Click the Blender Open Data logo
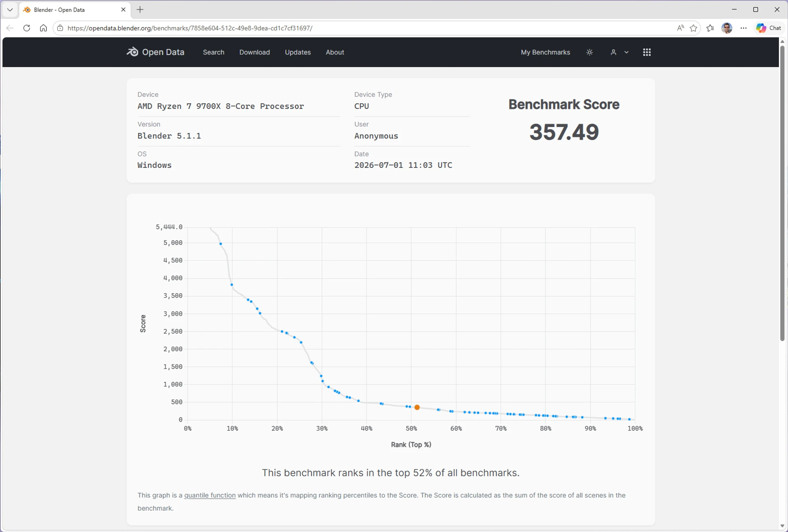 pyautogui.click(x=155, y=52)
